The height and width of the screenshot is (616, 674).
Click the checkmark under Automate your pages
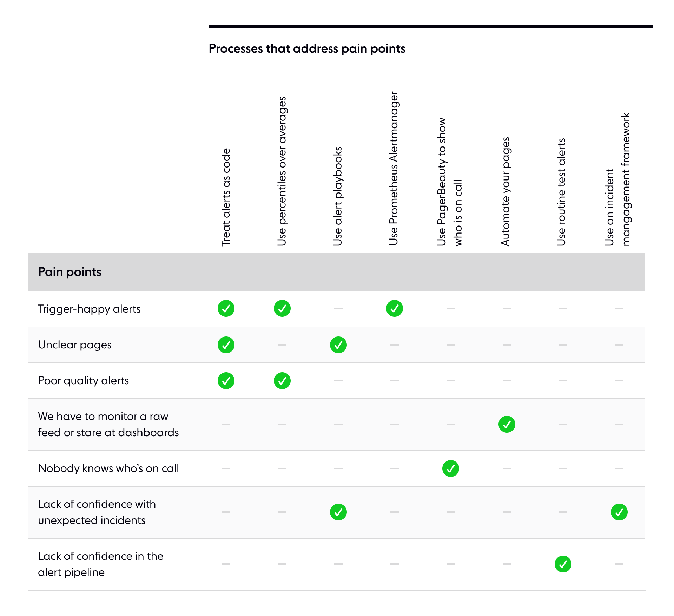tap(507, 424)
